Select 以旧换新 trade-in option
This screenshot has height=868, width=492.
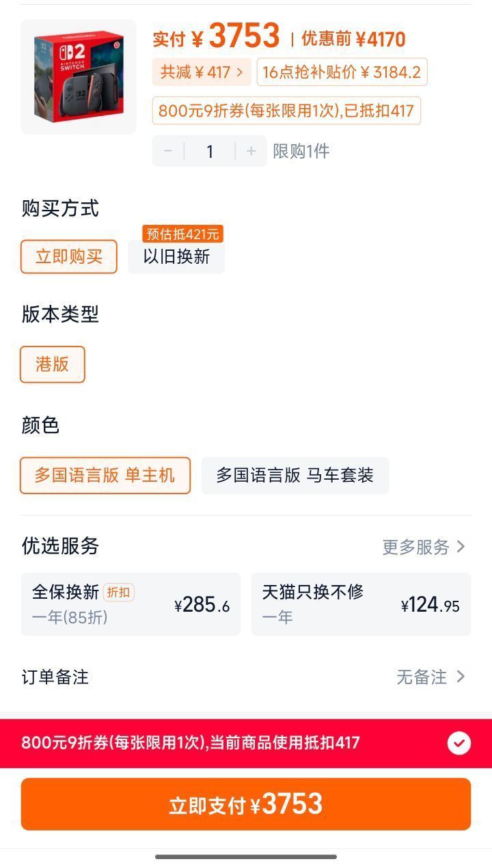176,256
